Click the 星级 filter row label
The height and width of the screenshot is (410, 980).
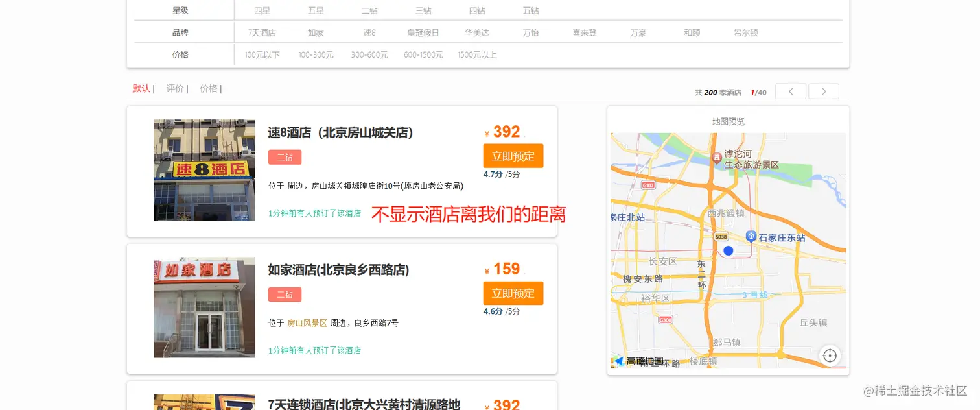(x=180, y=11)
